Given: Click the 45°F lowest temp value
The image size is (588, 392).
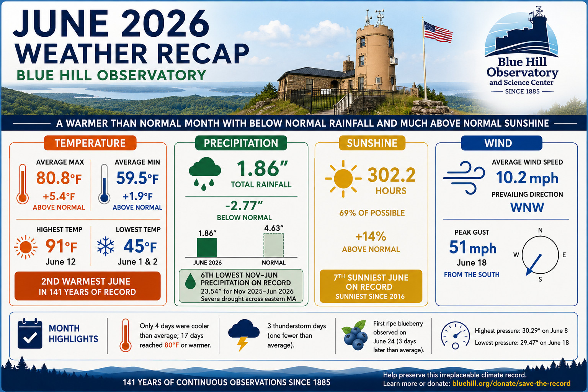Looking at the screenshot, I should (x=140, y=247).
